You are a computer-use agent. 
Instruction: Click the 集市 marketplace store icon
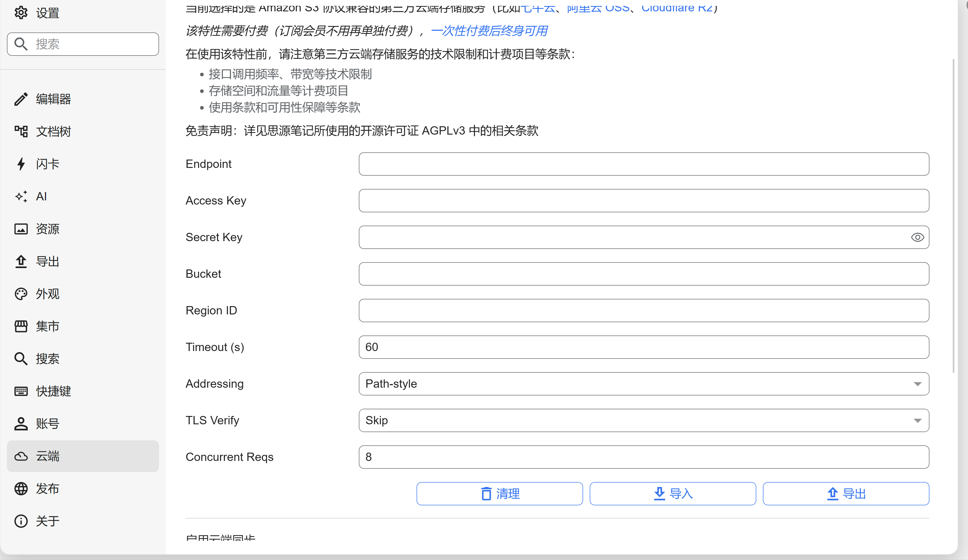[x=21, y=326]
